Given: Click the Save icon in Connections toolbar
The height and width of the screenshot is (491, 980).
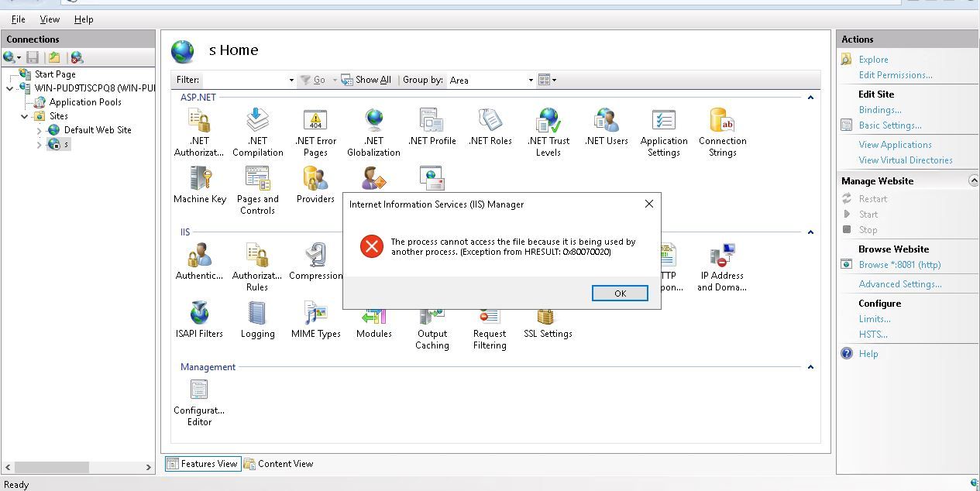Looking at the screenshot, I should point(33,57).
